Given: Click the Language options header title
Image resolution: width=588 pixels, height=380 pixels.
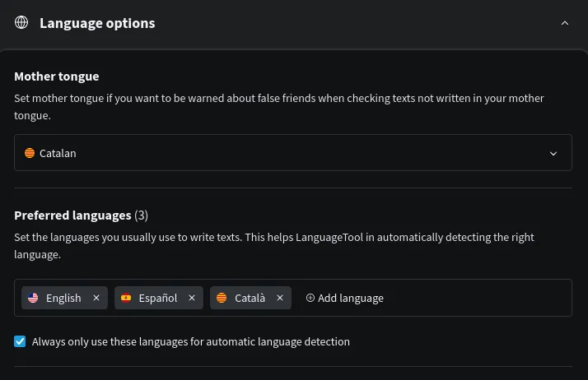Looking at the screenshot, I should (97, 23).
